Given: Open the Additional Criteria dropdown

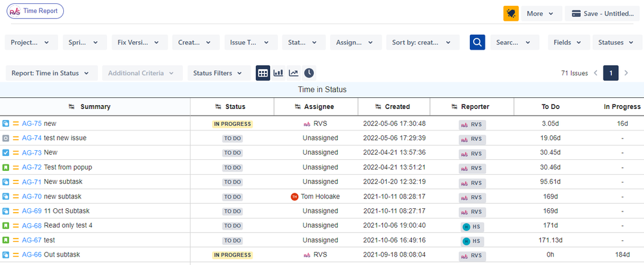Looking at the screenshot, I should tap(142, 73).
